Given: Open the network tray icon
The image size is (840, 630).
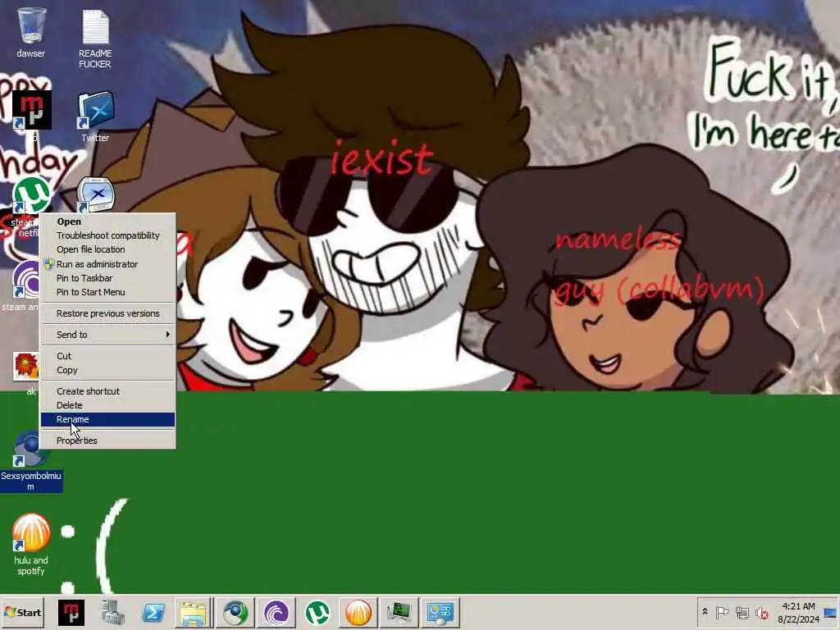Looking at the screenshot, I should tap(742, 612).
